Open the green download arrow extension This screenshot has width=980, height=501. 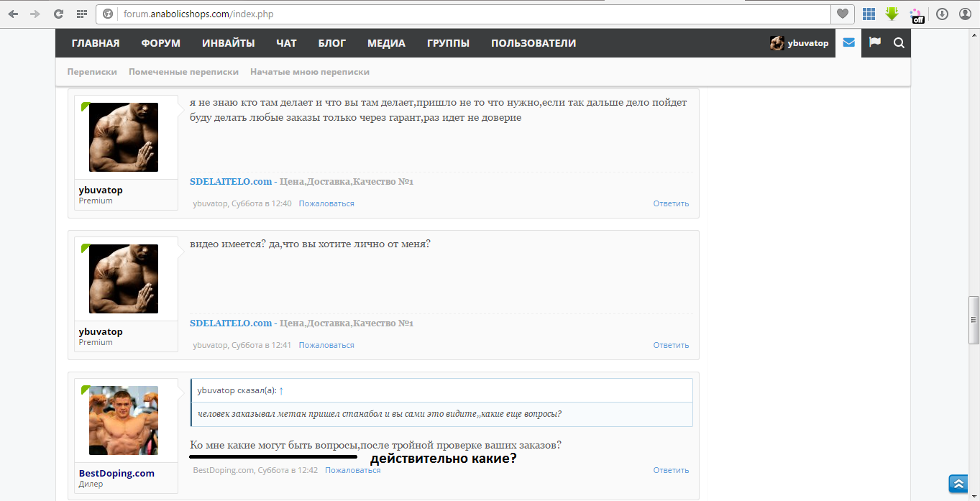pyautogui.click(x=892, y=14)
